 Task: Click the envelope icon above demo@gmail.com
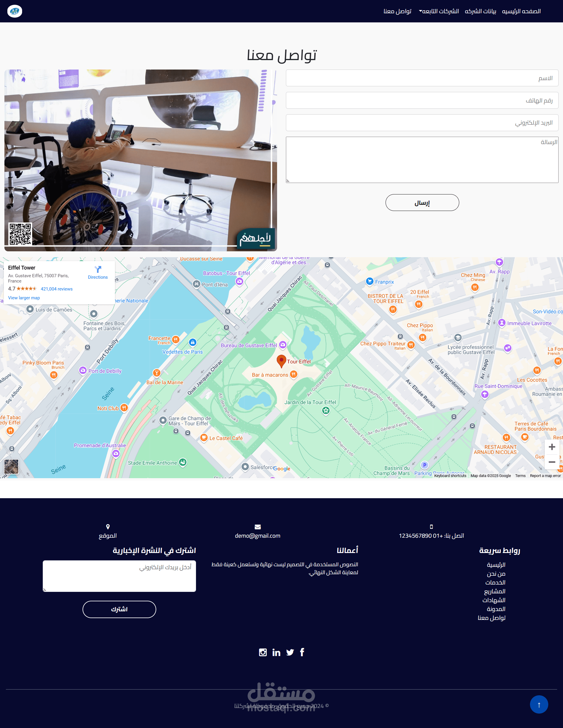tap(258, 527)
